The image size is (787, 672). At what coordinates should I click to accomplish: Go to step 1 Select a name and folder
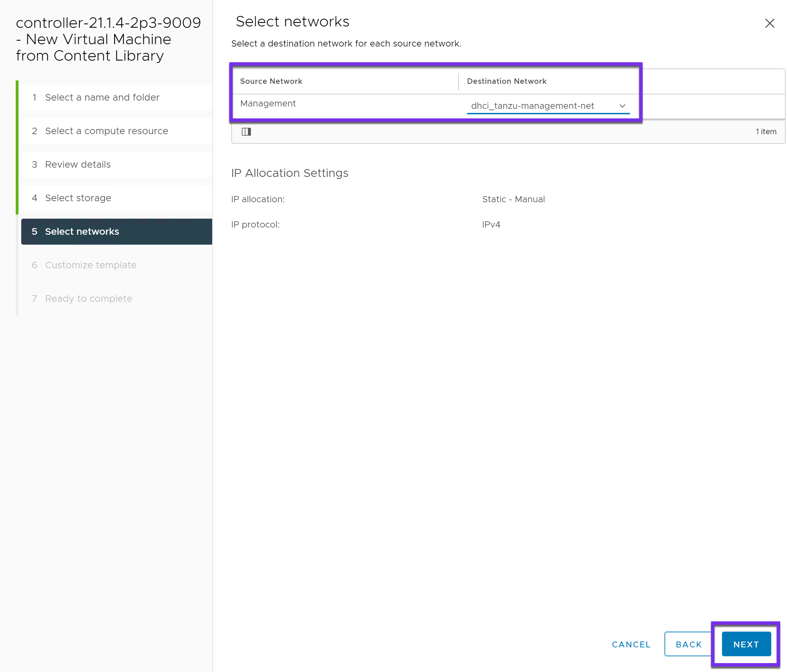(102, 97)
